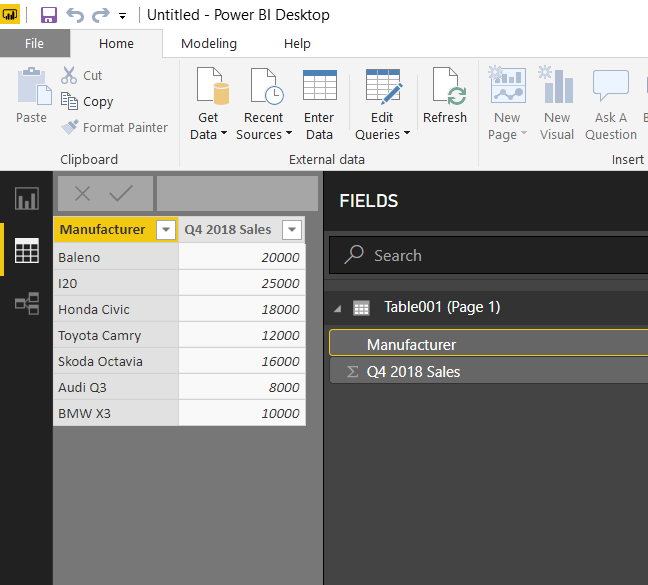Open Quick Access Toolbar customize arrow
The width and height of the screenshot is (648, 585).
122,16
